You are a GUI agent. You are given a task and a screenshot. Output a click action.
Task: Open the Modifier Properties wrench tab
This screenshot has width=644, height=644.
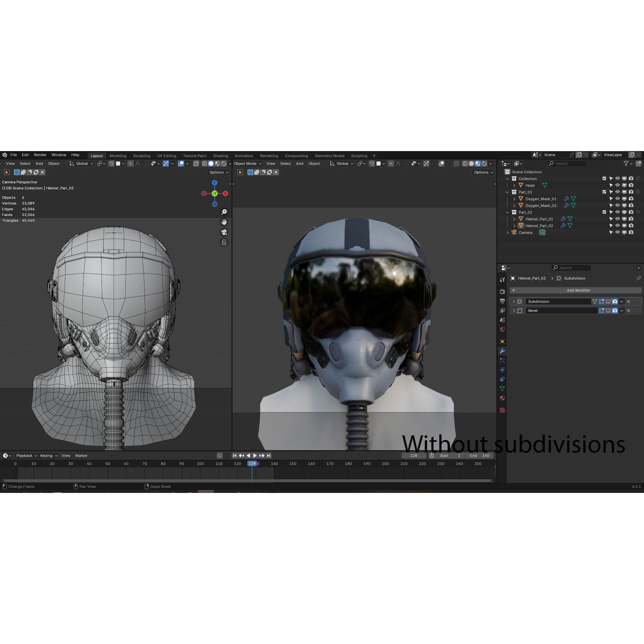(502, 351)
